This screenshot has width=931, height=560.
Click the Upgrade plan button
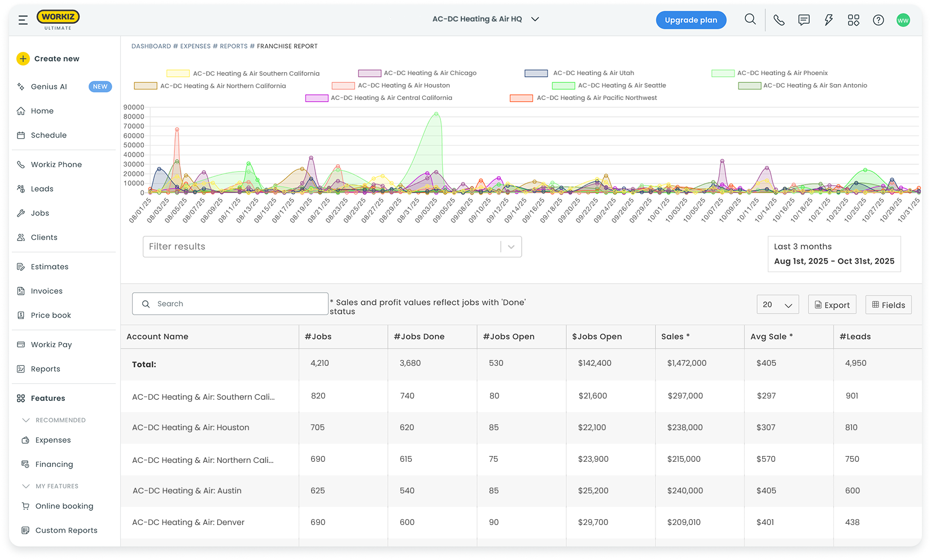coord(690,20)
